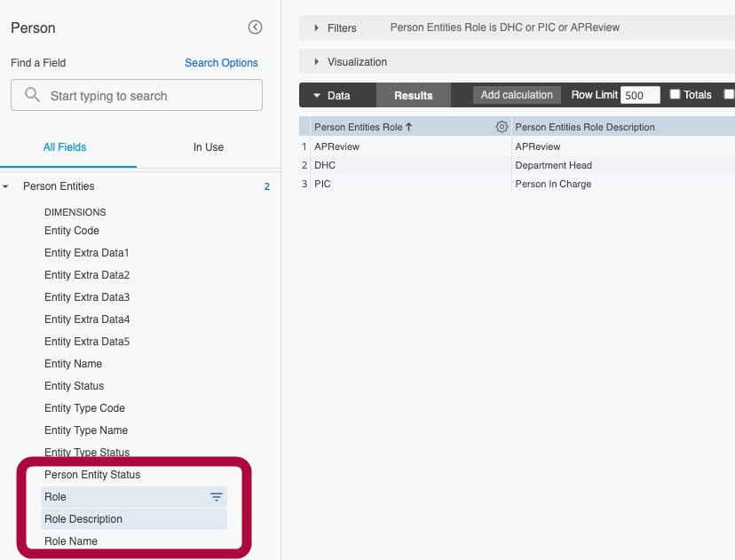The width and height of the screenshot is (735, 560).
Task: Click the filter icon next to Role field
Action: tap(216, 497)
